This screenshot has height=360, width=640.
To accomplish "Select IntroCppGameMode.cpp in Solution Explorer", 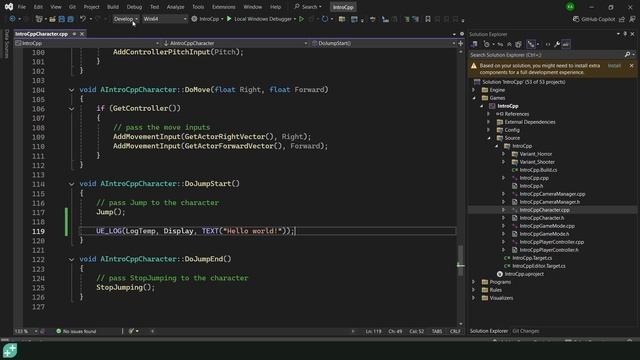I will point(547,226).
